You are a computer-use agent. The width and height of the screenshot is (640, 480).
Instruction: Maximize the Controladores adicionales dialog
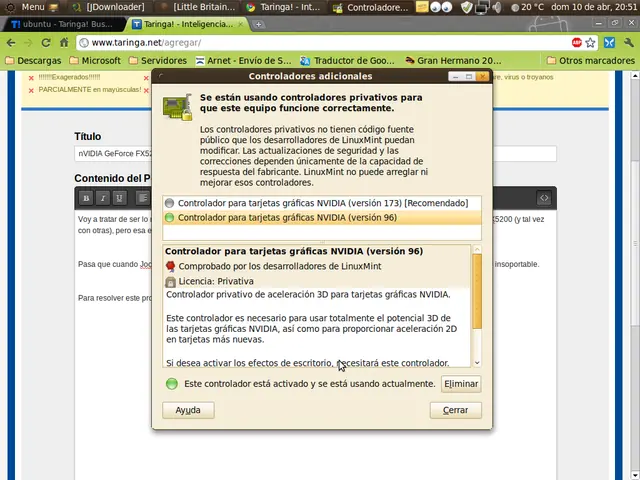coord(469,76)
